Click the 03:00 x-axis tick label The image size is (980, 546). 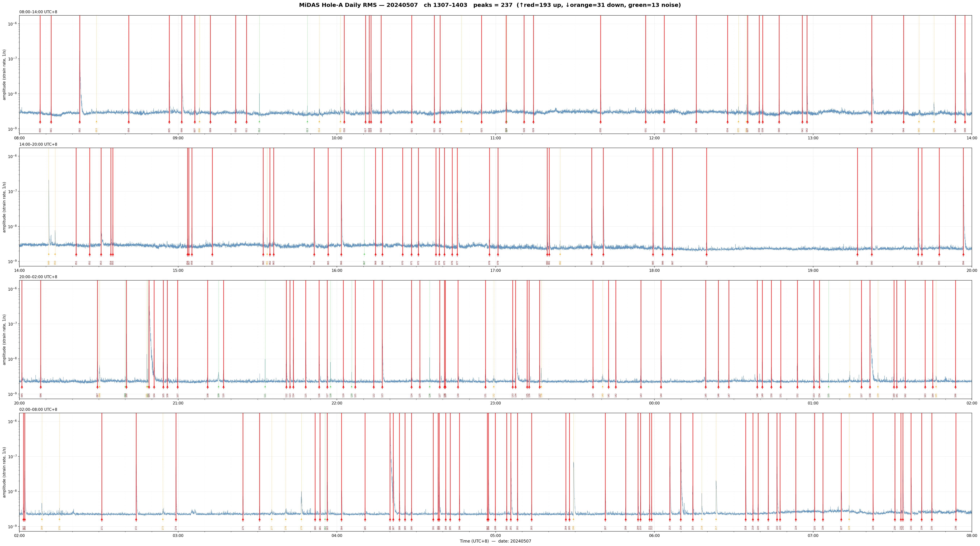coord(178,536)
